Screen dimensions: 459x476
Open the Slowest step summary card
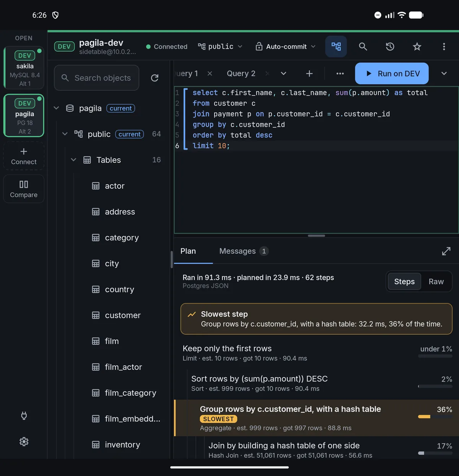click(x=316, y=319)
